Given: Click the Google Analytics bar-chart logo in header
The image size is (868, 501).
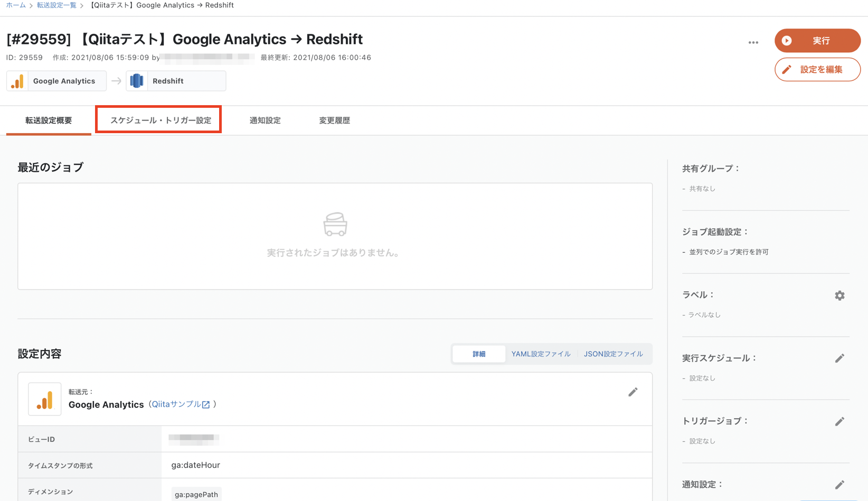Looking at the screenshot, I should (x=17, y=81).
